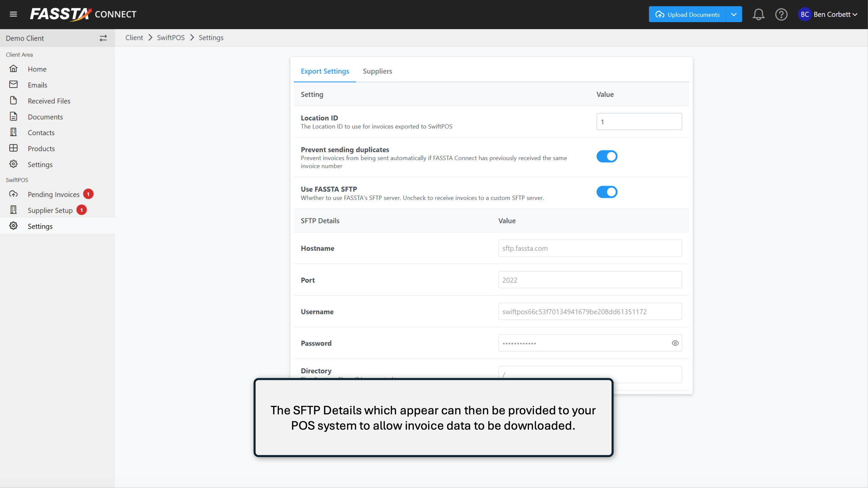Click the Contacts building icon

coord(14,132)
